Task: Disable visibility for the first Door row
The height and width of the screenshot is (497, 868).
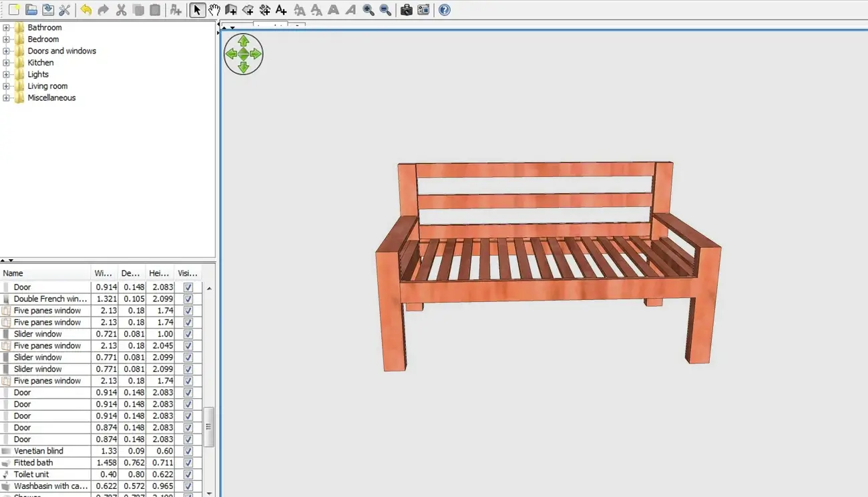Action: (188, 287)
